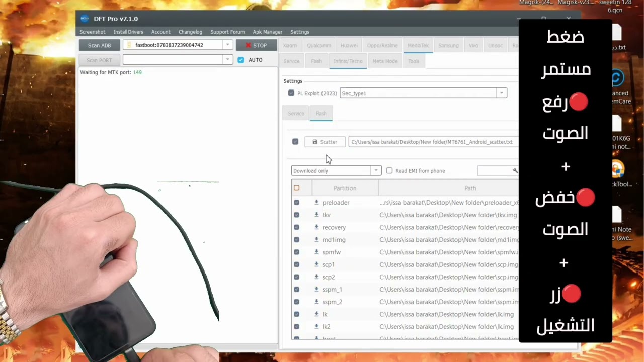
Task: Switch to the Huawei tab
Action: click(349, 45)
